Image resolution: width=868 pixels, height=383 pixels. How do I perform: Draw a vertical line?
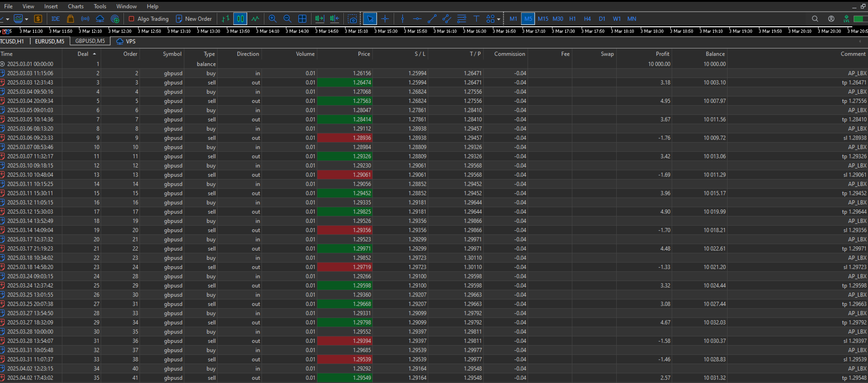pyautogui.click(x=403, y=19)
